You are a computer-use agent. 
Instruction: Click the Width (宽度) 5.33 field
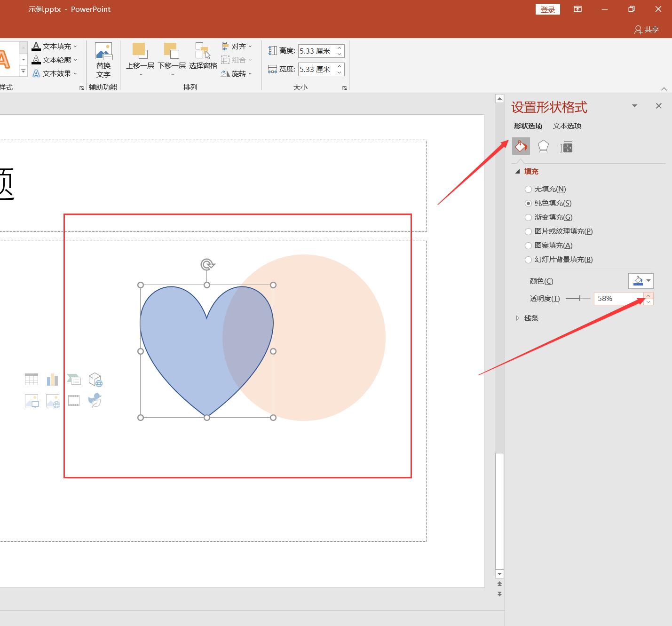pos(316,69)
